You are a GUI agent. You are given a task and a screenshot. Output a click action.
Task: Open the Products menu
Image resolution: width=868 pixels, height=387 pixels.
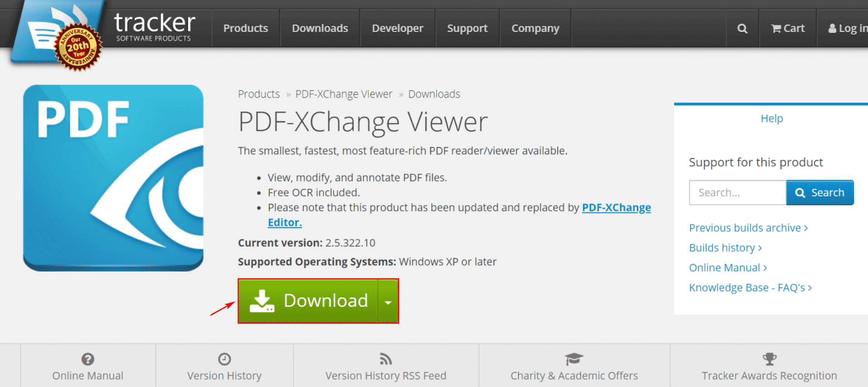pos(245,29)
